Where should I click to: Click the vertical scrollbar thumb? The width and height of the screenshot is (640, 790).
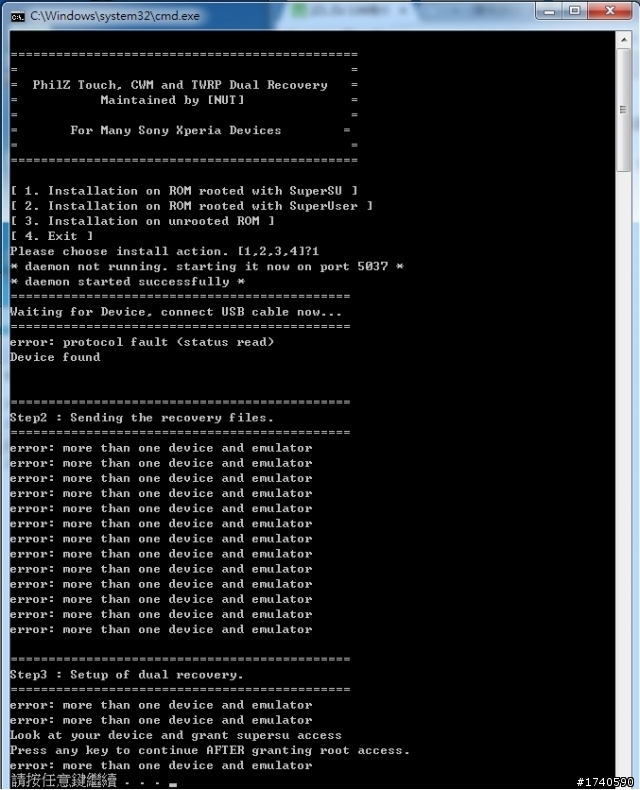click(x=623, y=110)
